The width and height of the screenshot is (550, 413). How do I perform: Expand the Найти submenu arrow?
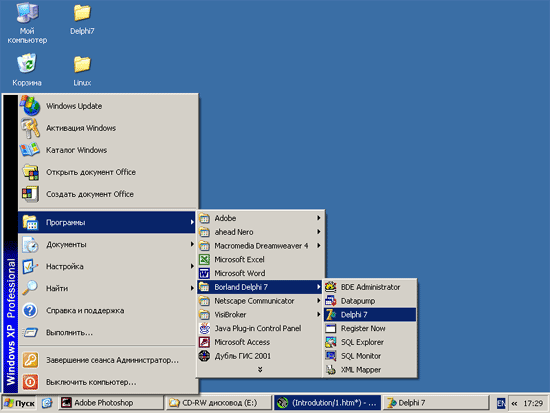tap(192, 288)
